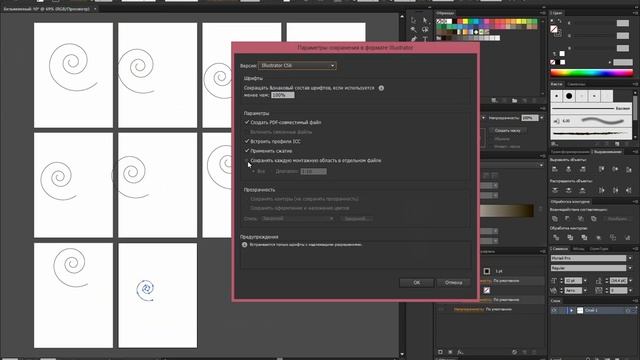Click horizontal align center icon
This screenshot has width=640, height=360.
point(569,169)
